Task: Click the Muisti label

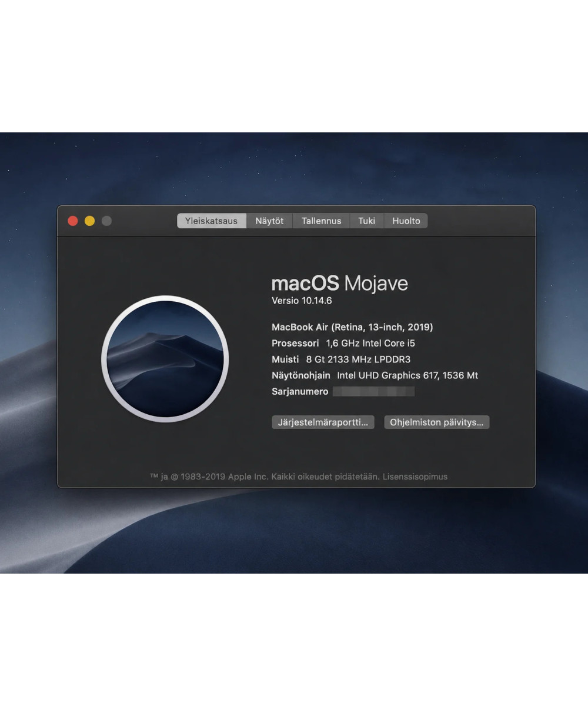Action: coord(285,359)
